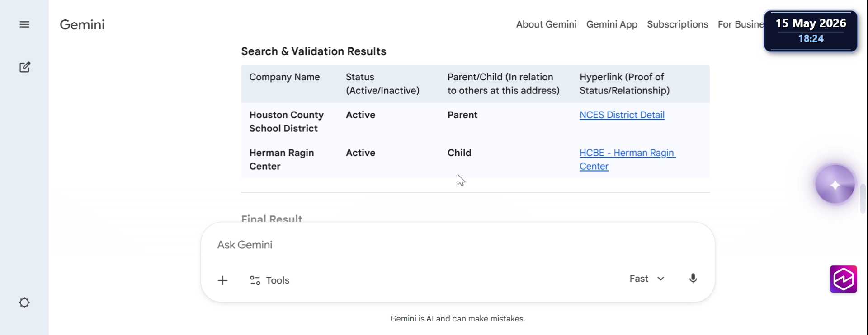Click the vertical scrollbar thumb on the right
This screenshot has height=335, width=868.
[863, 198]
